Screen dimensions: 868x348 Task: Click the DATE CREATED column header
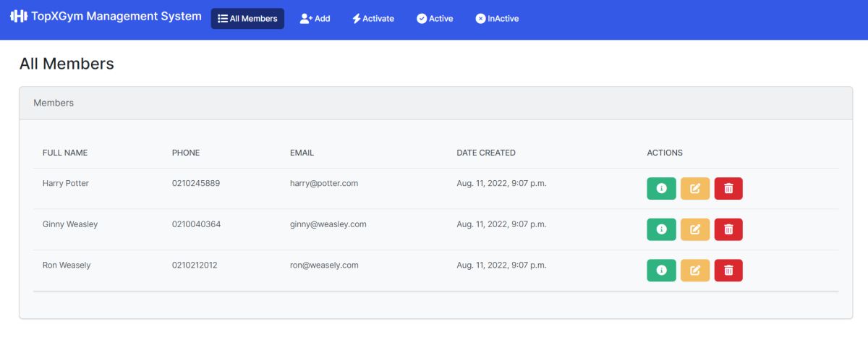click(486, 153)
